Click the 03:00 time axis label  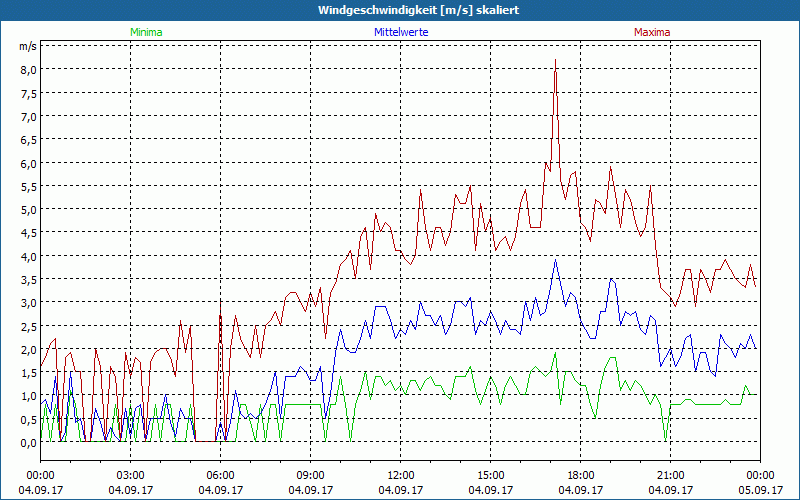click(131, 476)
